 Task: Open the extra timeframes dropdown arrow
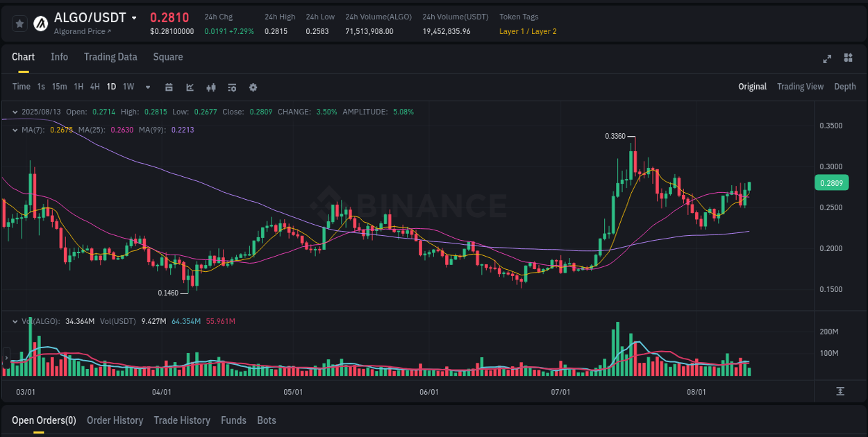coord(147,87)
